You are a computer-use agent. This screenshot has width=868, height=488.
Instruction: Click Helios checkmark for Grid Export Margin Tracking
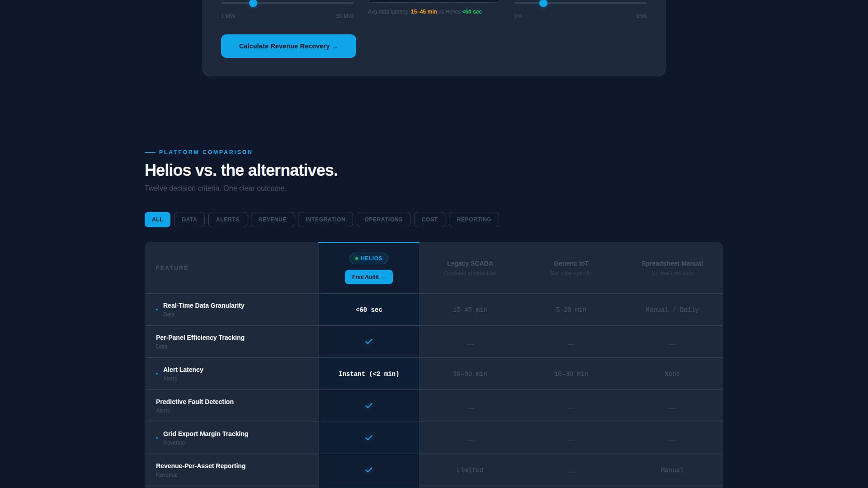(x=369, y=438)
